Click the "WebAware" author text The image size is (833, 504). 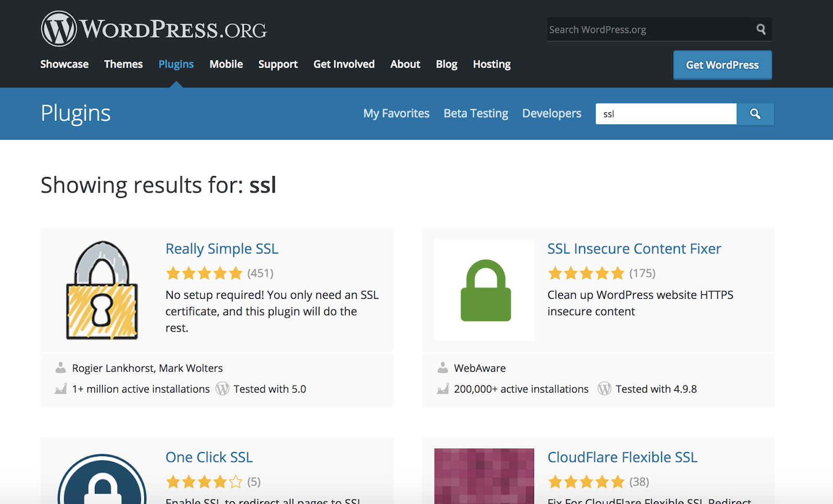[x=480, y=368]
